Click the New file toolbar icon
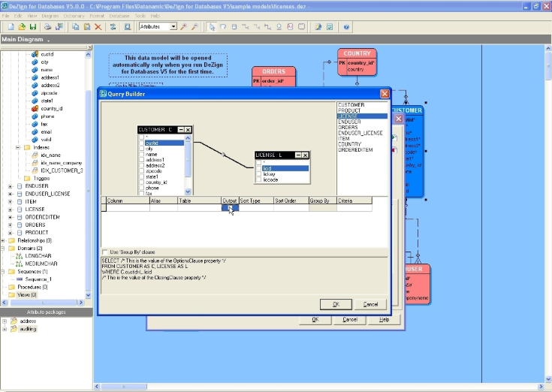Viewport: 552px width, 392px height. (x=11, y=26)
